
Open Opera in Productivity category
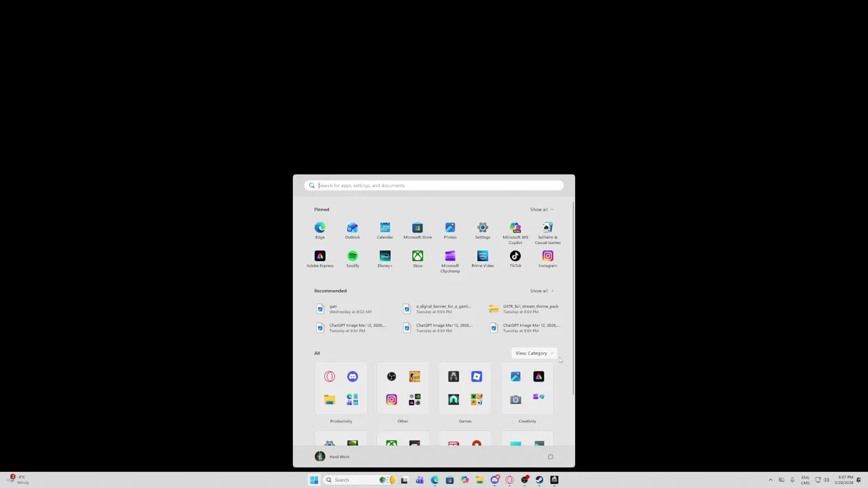pos(330,377)
